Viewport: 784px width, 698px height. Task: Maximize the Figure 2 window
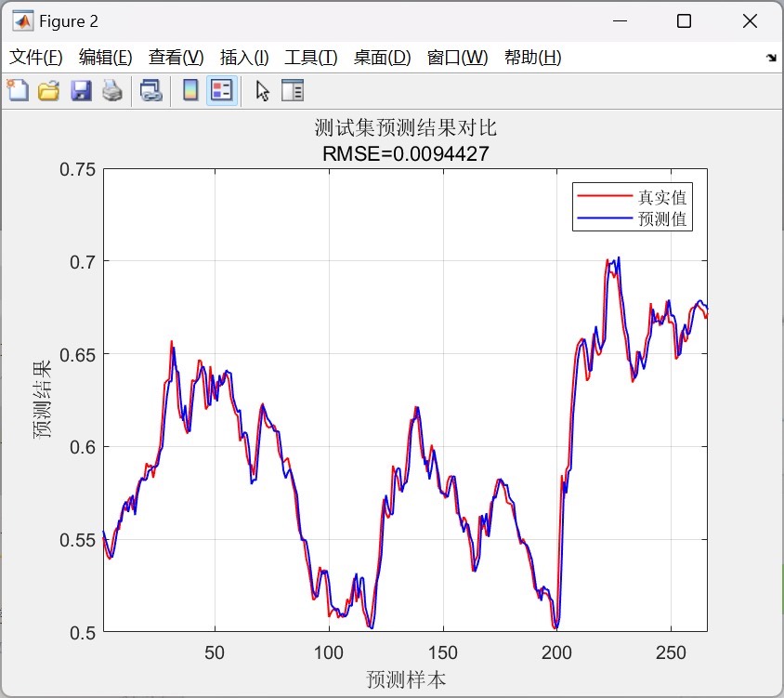tap(684, 21)
